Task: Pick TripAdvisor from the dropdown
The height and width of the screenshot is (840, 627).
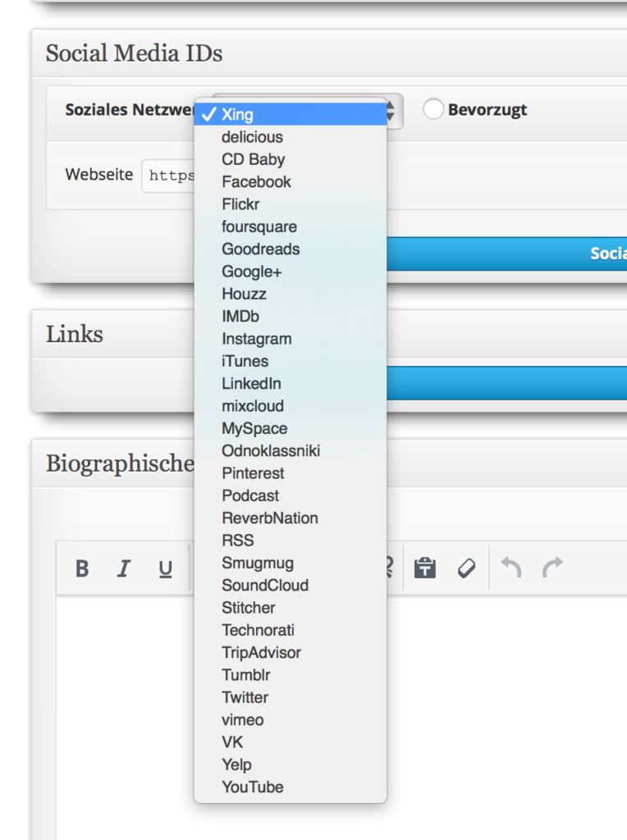Action: (290, 652)
